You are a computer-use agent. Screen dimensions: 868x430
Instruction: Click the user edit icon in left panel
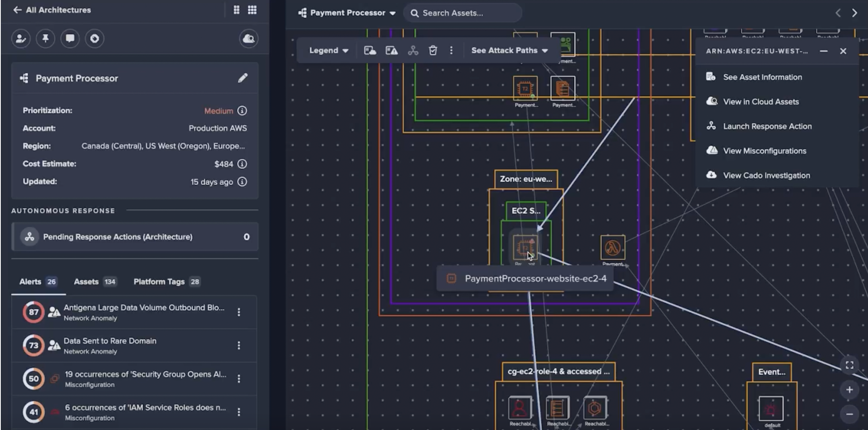[21, 39]
